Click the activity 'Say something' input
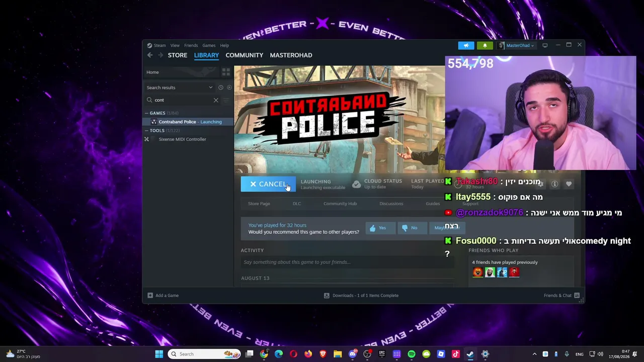644x362 pixels. pos(347,262)
